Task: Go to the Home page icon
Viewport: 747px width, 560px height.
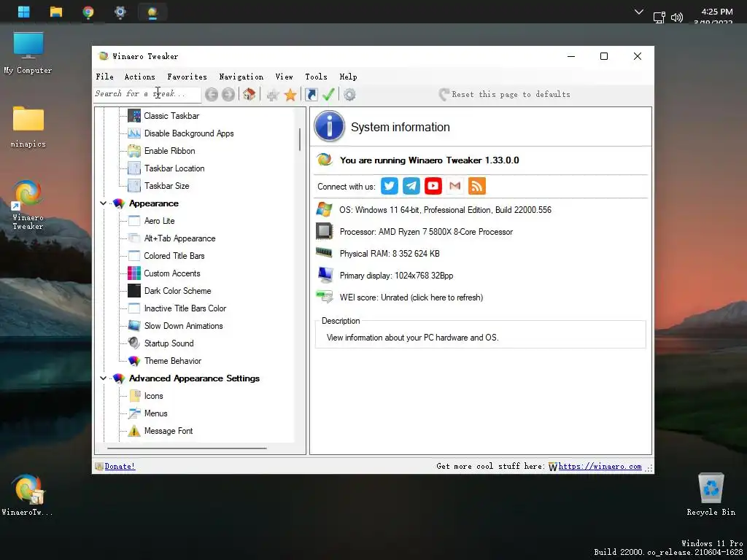Action: 249,94
